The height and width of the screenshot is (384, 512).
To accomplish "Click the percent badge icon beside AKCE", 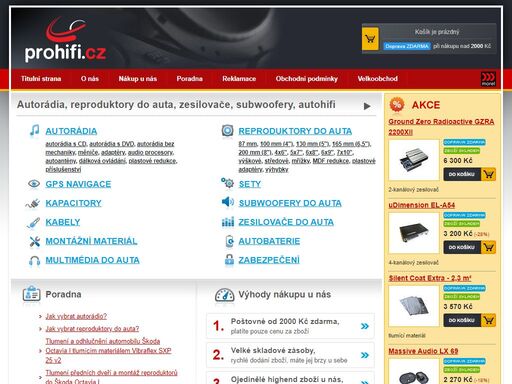I will point(397,104).
